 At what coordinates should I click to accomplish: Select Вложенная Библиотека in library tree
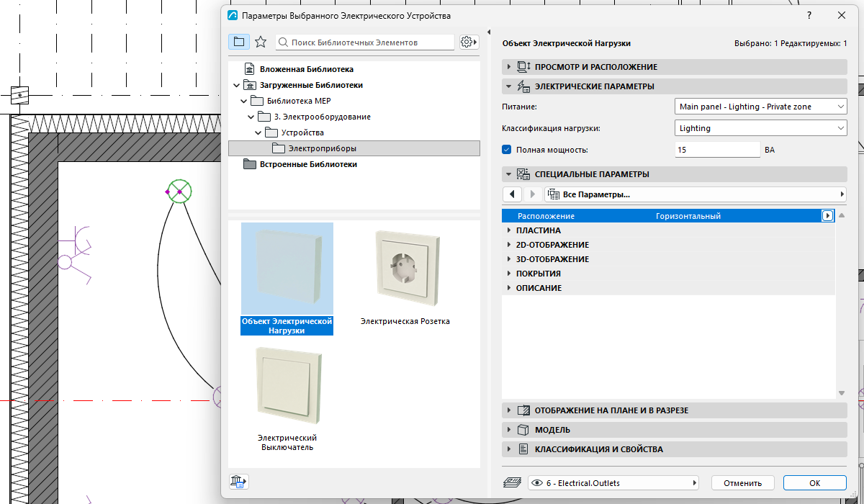(x=307, y=70)
